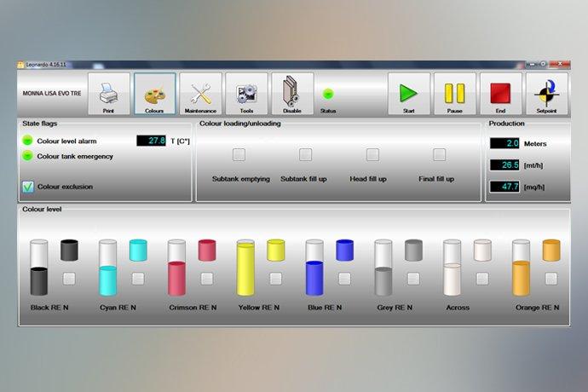Select the Blue RE N level cylinder

[315, 268]
